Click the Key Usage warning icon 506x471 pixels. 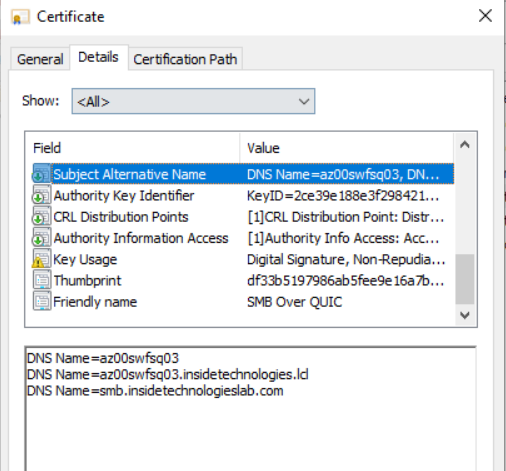[42, 259]
